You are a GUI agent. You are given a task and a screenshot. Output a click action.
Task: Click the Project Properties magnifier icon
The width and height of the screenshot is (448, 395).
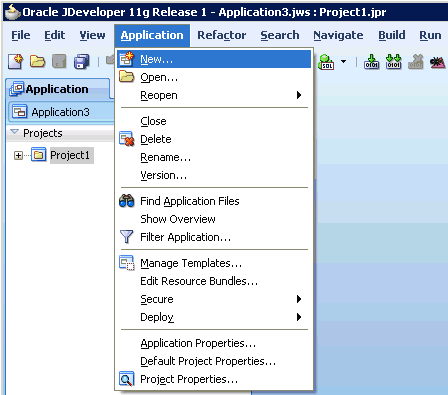tap(127, 379)
